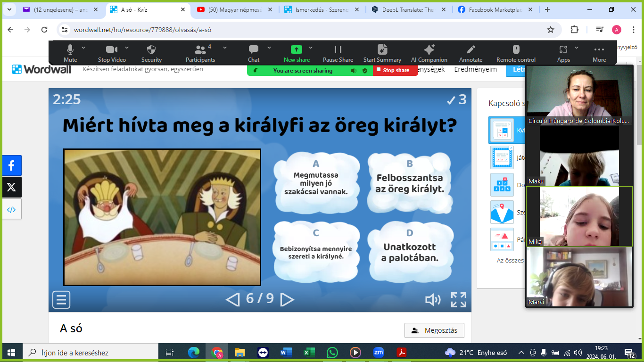
Task: Click the red Stop share button
Action: (x=396, y=70)
